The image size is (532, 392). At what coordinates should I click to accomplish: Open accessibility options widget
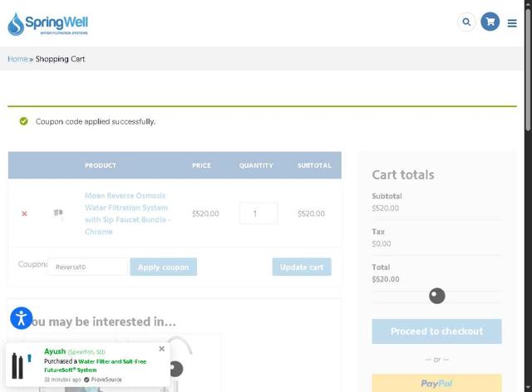point(21,318)
